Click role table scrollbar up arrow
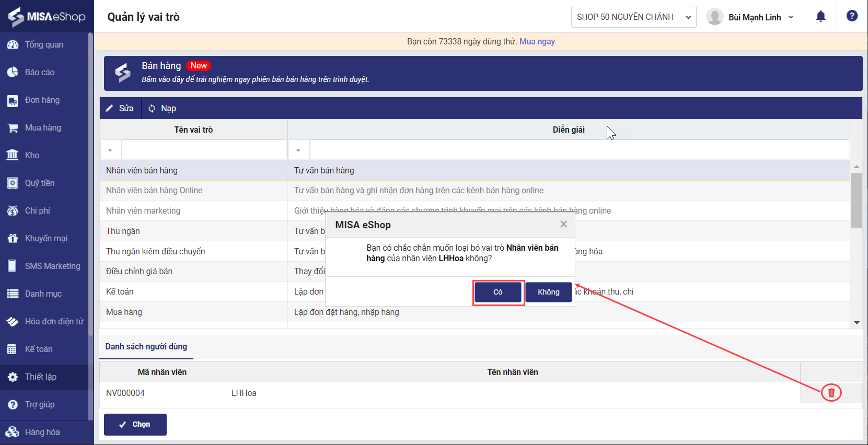This screenshot has width=868, height=445. tap(857, 167)
